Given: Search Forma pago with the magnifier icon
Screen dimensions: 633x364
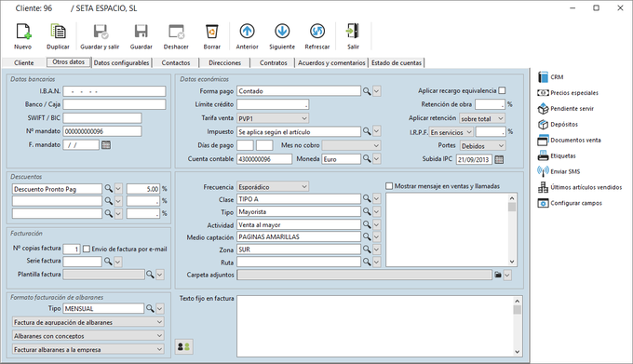Looking at the screenshot, I should (x=367, y=91).
